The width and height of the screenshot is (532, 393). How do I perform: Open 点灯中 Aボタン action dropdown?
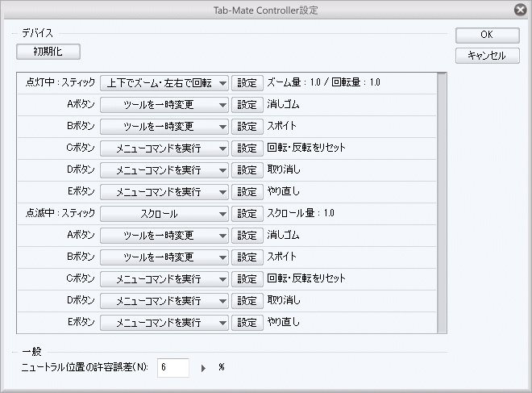point(164,105)
